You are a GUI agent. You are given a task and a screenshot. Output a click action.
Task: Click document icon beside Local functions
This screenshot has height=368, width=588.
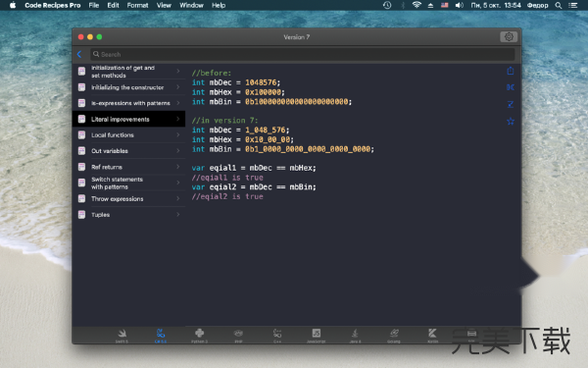click(81, 134)
